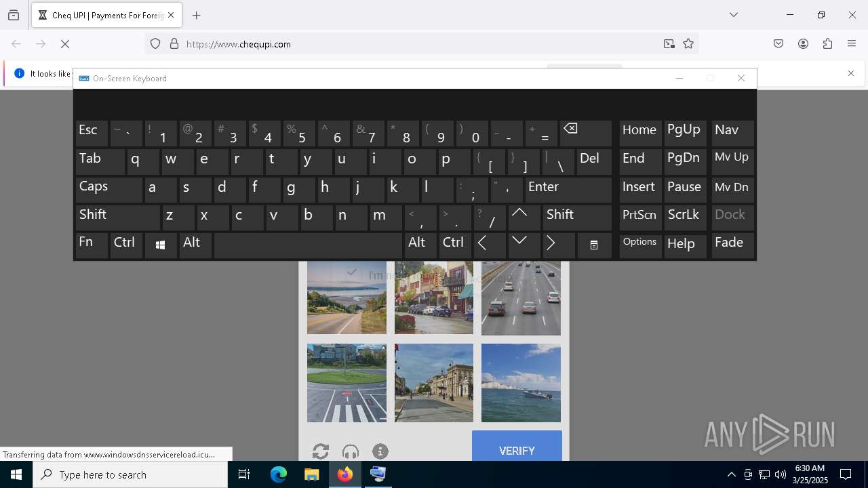Toggle the Fn key
Viewport: 868px width, 488px height.
[92, 245]
